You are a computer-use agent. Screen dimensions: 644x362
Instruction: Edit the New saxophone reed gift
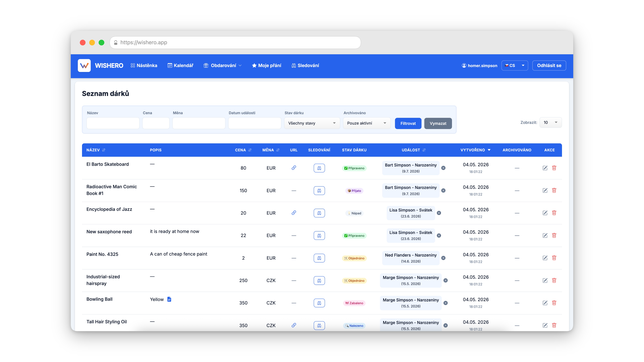coord(545,235)
